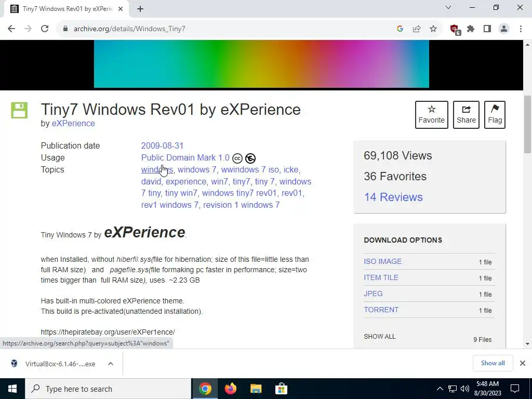The width and height of the screenshot is (532, 399).
Task: Click the rainbow item preview image
Action: coord(261,64)
